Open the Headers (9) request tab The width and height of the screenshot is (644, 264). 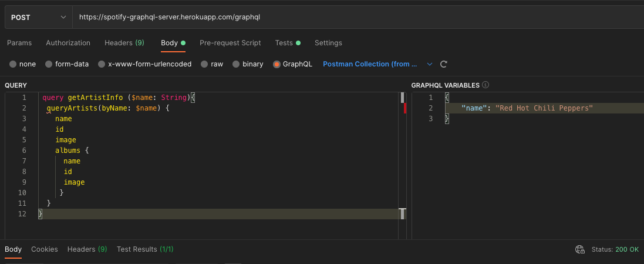[124, 43]
